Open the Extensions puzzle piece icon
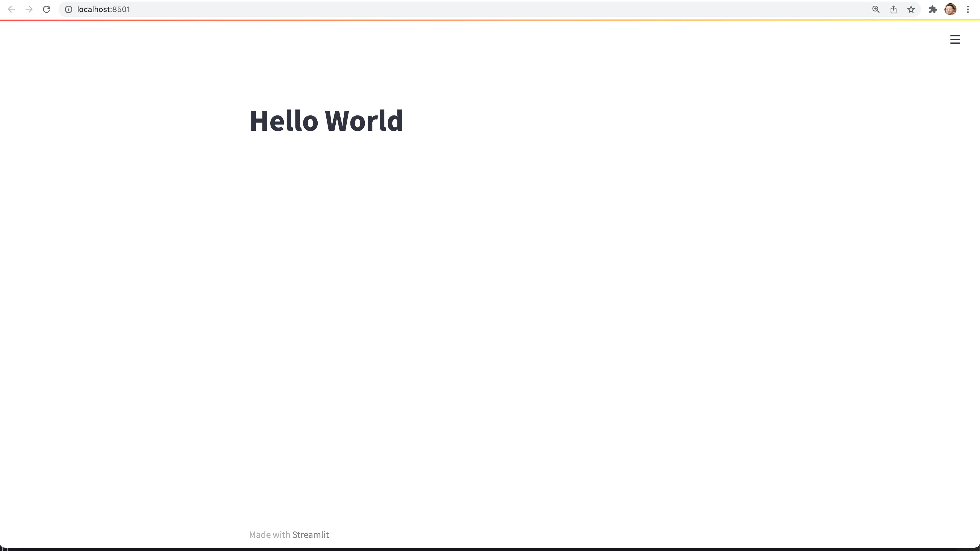 [932, 10]
